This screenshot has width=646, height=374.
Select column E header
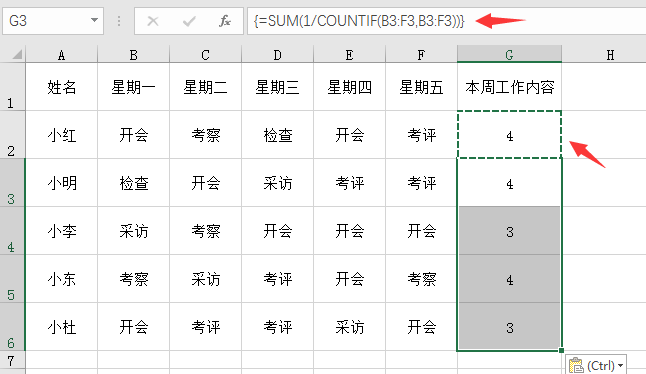349,54
